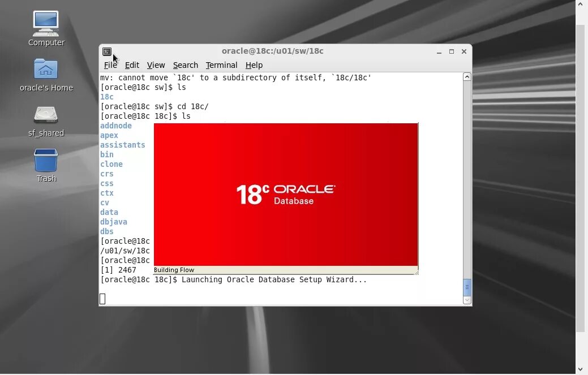Screen dimensions: 588x375
Task: Open the File menu in terminal
Action: (110, 65)
